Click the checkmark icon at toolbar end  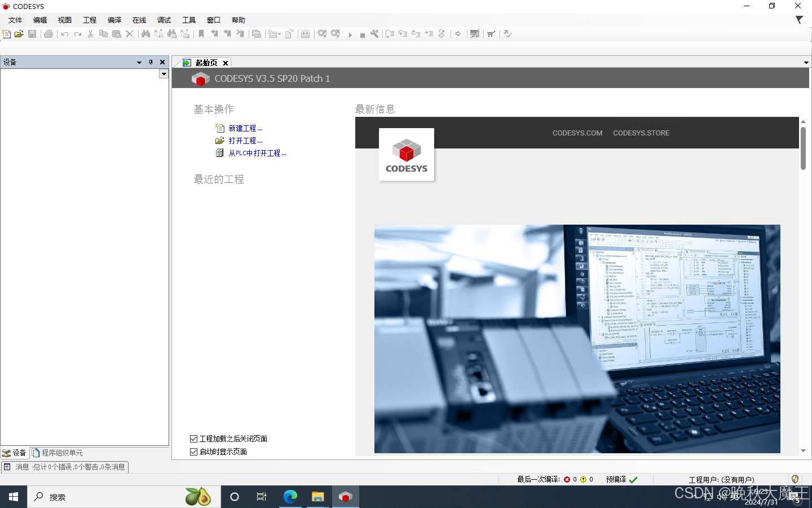point(507,34)
